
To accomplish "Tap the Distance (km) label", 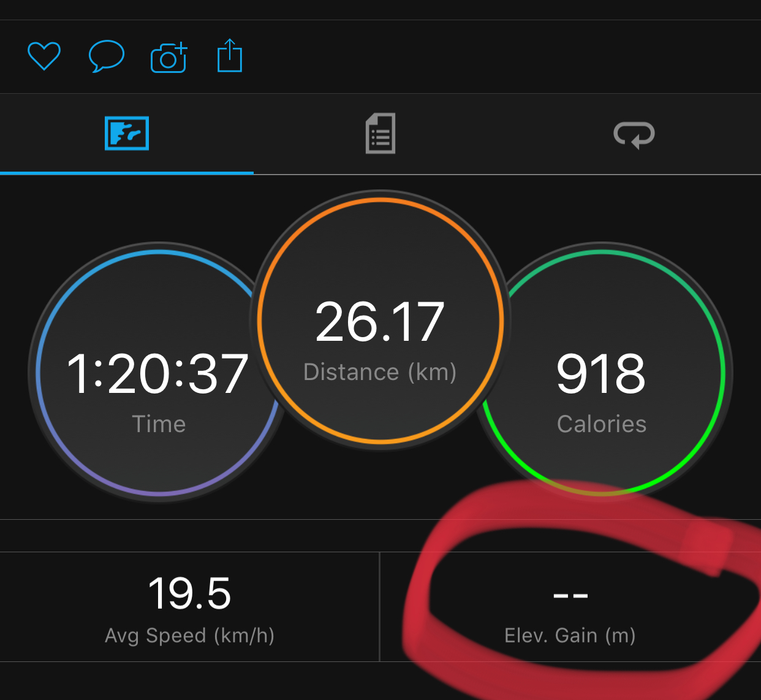I will 380,372.
